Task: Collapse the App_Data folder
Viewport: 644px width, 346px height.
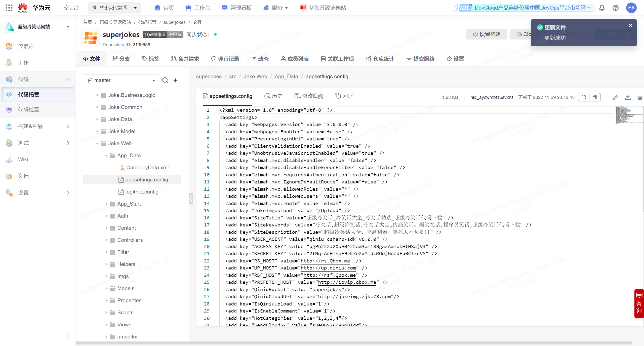Action: click(106, 156)
